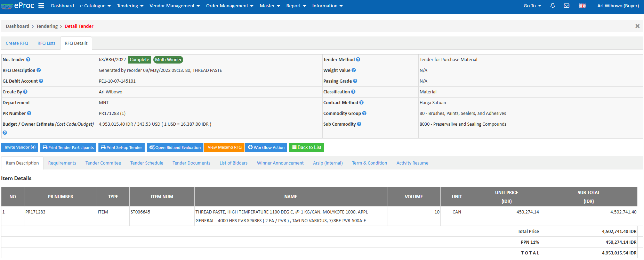Click GL account PE1-10-07-145101
Viewport: 644px width, 260px height.
[117, 81]
